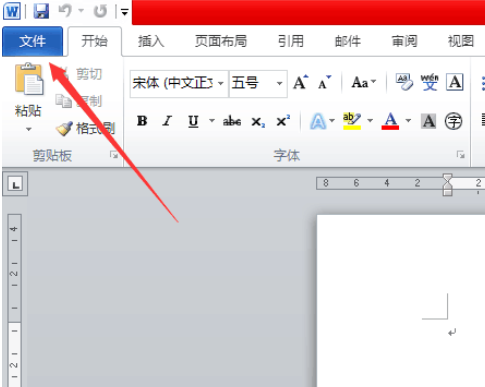Viewport: 485px width, 387px height.
Task: Toggle bold formatting
Action: pyautogui.click(x=142, y=121)
